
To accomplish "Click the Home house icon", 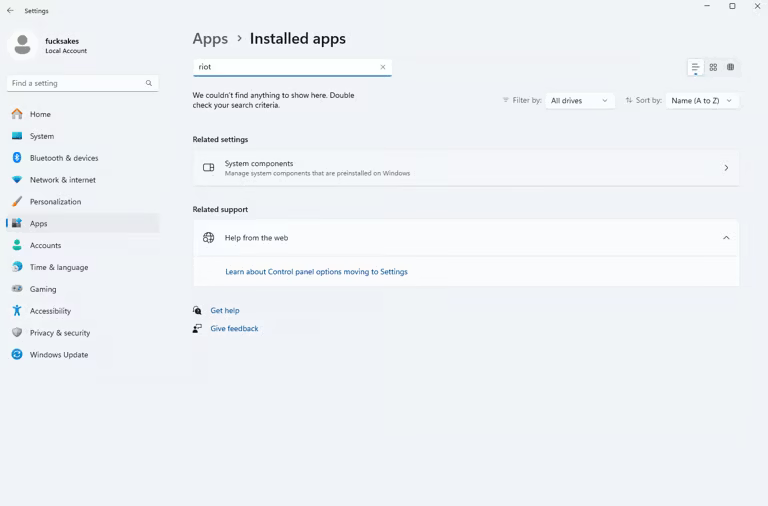I will 17,114.
